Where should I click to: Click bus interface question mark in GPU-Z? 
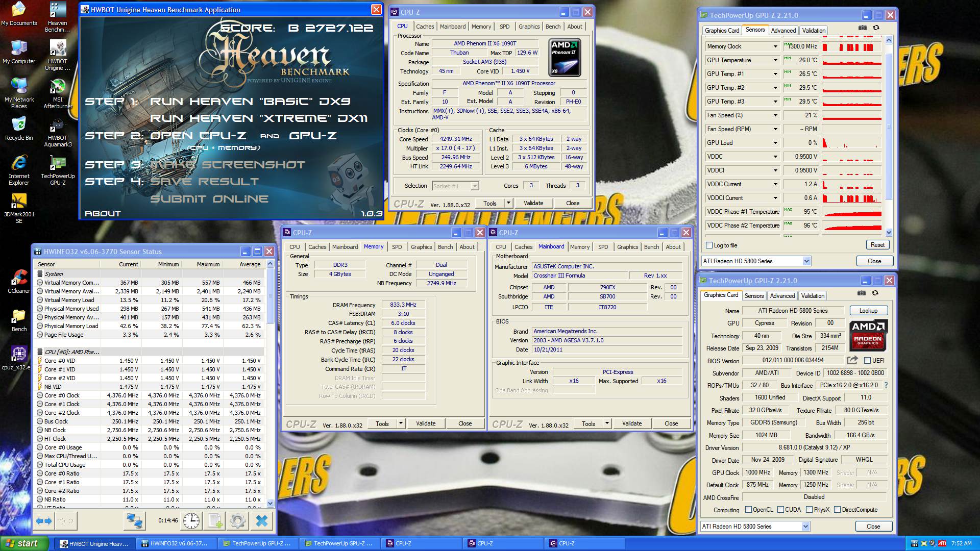click(886, 385)
